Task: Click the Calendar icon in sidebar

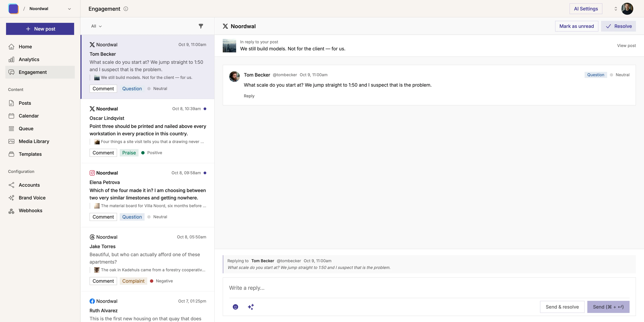Action: click(12, 116)
